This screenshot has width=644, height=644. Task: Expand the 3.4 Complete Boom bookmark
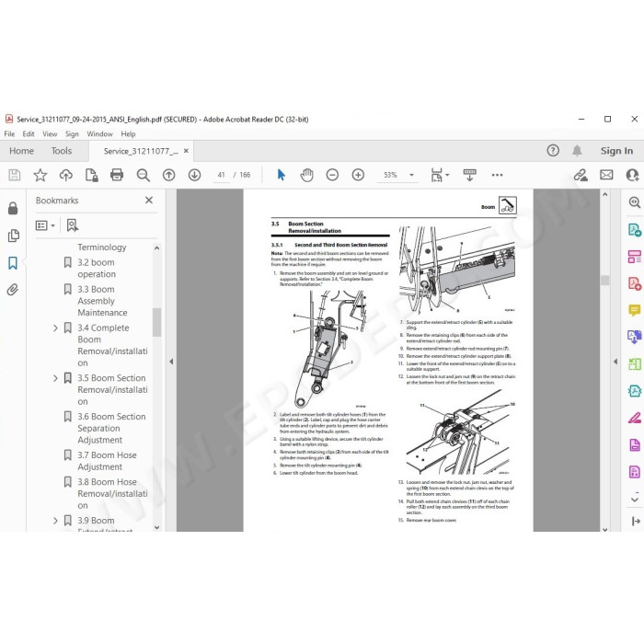pyautogui.click(x=55, y=328)
